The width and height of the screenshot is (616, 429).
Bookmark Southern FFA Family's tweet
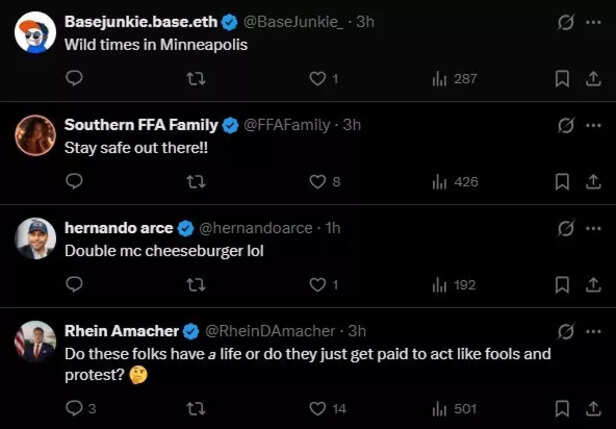562,182
